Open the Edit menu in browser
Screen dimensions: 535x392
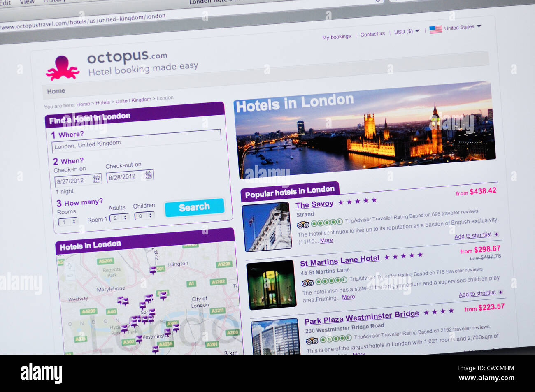pyautogui.click(x=5, y=2)
